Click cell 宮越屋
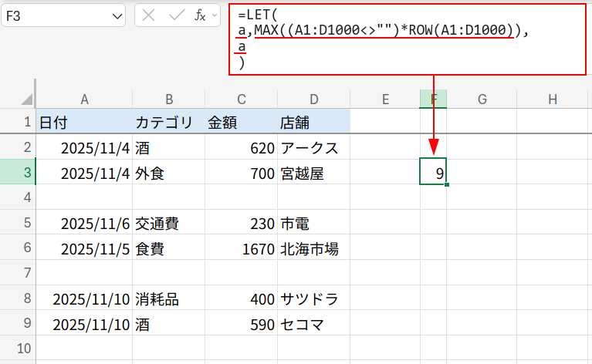Image resolution: width=592 pixels, height=364 pixels. click(313, 172)
